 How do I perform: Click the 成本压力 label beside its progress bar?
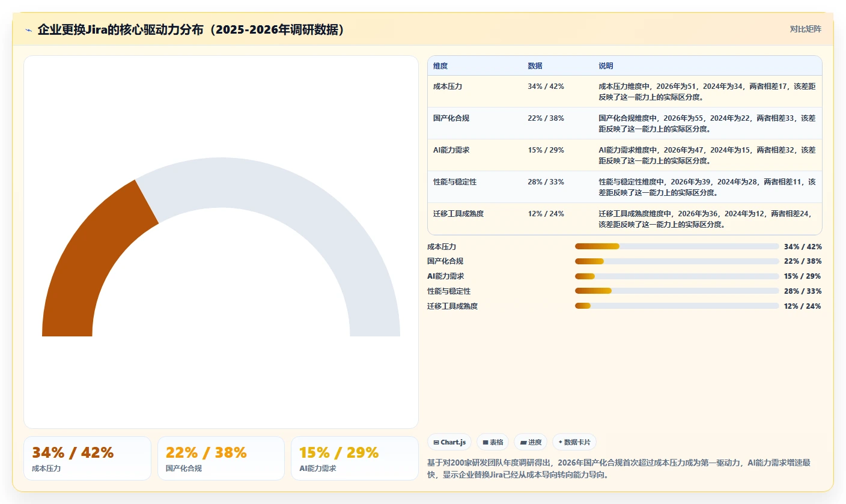click(x=442, y=246)
